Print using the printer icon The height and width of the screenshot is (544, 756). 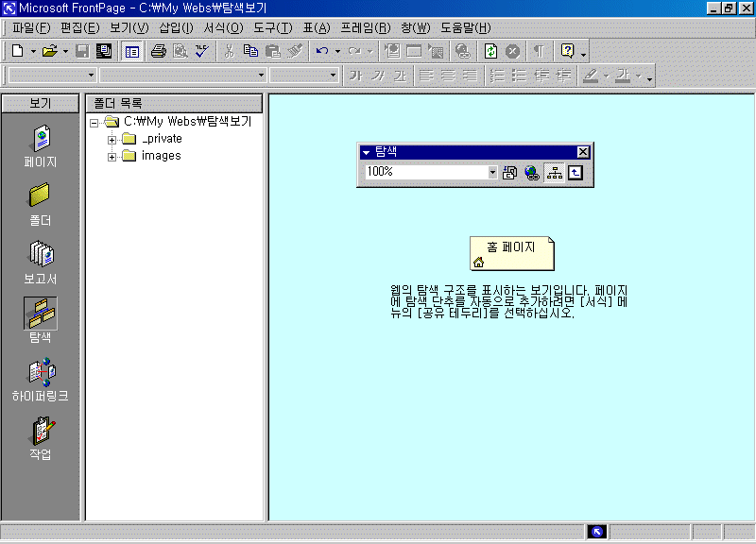click(x=158, y=51)
